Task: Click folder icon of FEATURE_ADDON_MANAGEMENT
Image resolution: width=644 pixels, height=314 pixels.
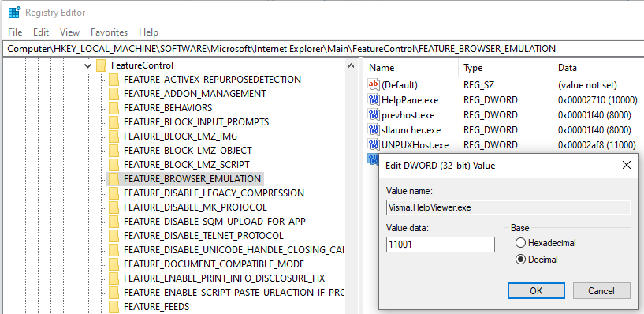Action: click(114, 94)
